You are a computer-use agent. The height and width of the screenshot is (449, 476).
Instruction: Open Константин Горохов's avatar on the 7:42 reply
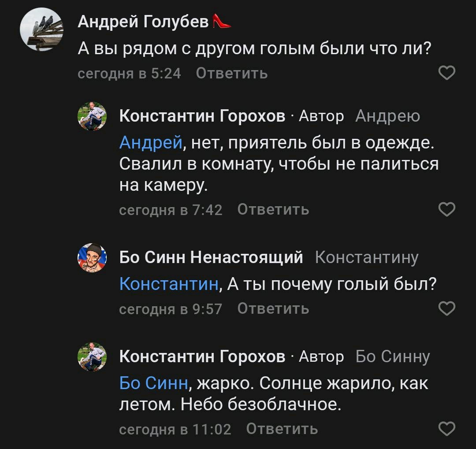tap(92, 117)
